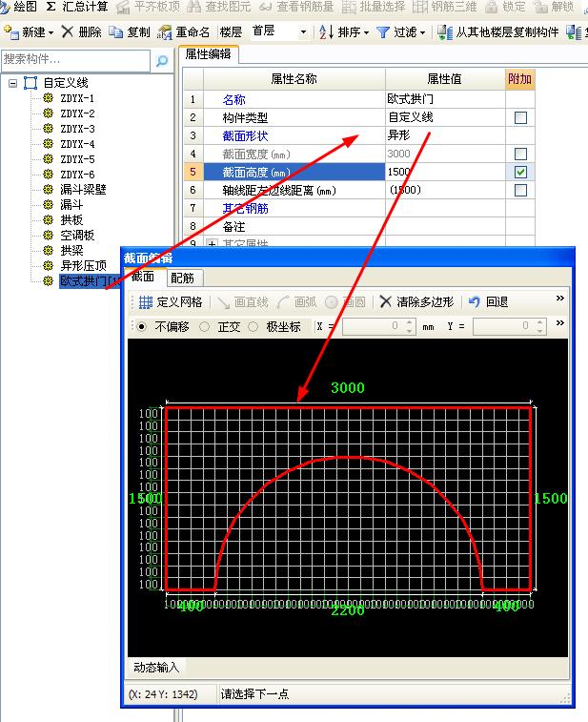This screenshot has width=588, height=722.
Task: Collapse the 自定义线 tree node
Action: tap(13, 83)
